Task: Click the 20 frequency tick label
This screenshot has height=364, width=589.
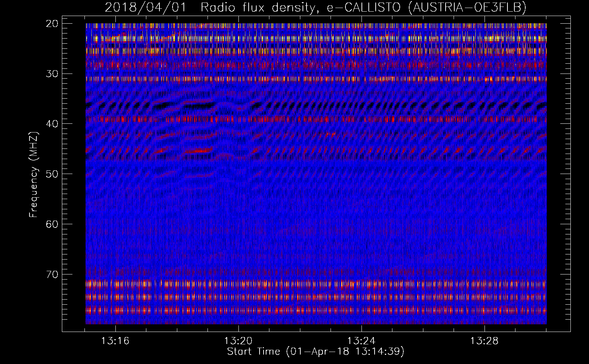Action: click(52, 24)
